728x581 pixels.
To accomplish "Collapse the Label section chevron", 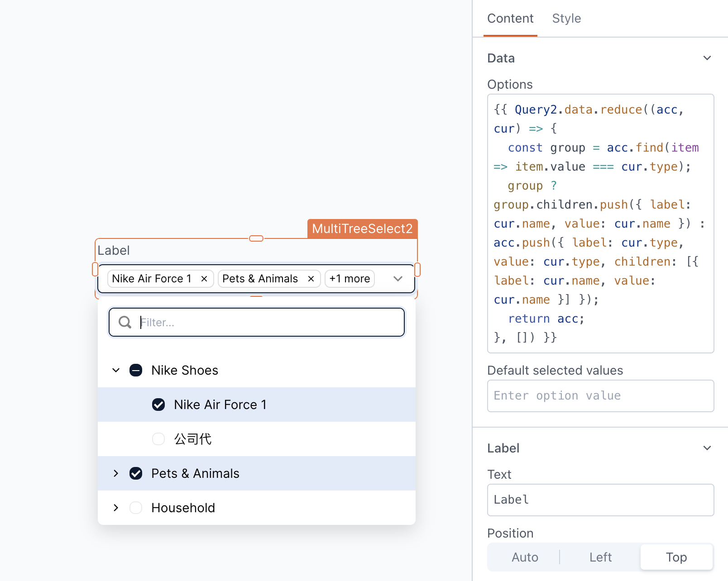I will [x=707, y=448].
